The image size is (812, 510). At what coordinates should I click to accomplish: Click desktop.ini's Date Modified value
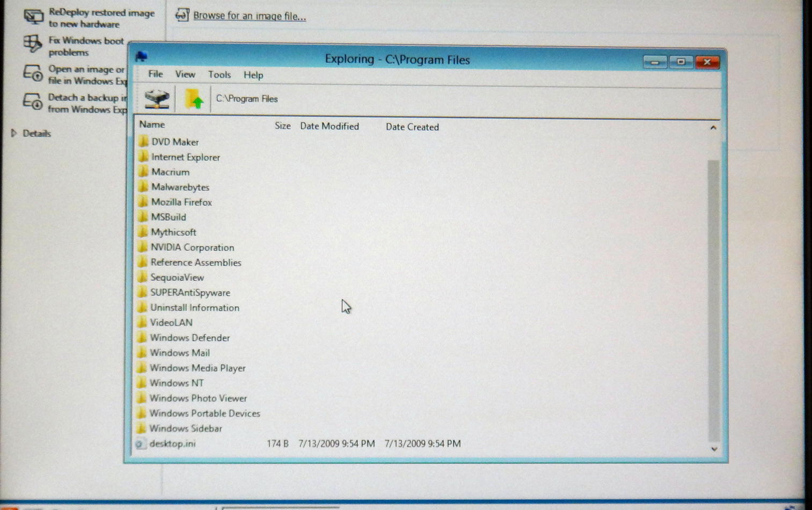coord(336,443)
